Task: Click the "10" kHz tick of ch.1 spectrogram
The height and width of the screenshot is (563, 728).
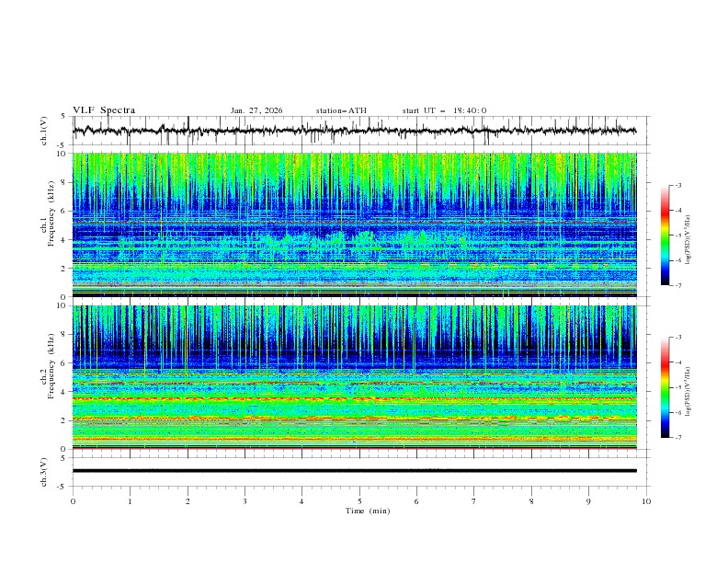Action: (63, 154)
